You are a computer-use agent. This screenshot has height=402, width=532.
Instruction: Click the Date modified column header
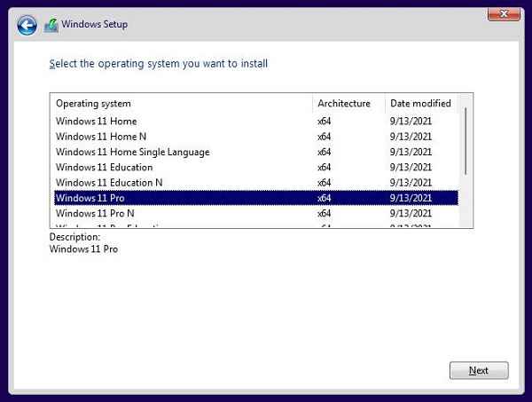(420, 103)
